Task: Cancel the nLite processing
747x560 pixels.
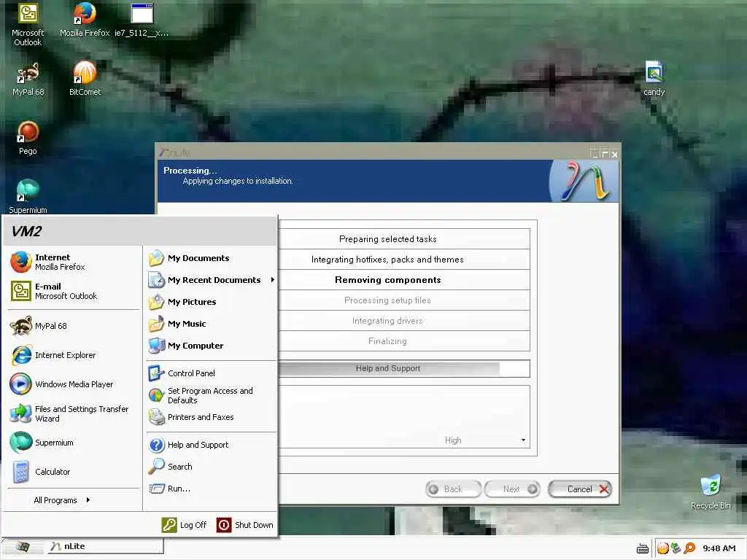Action: pyautogui.click(x=580, y=489)
